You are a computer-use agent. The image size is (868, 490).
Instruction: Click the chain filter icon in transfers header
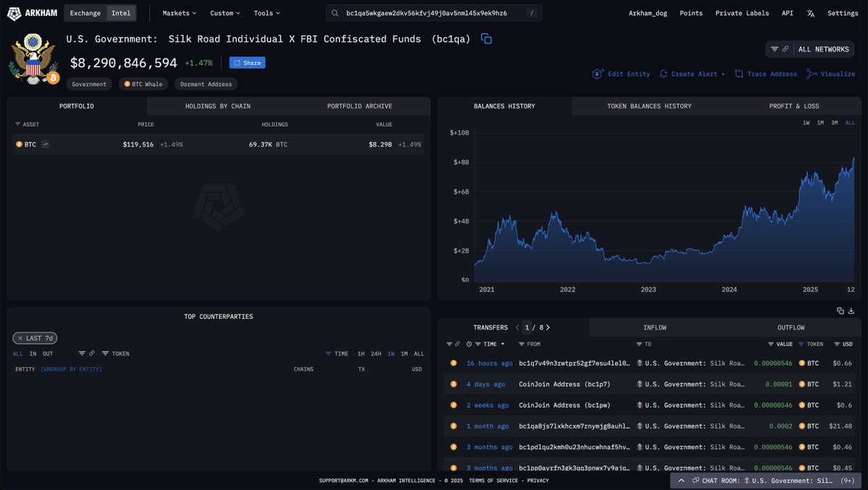pos(457,344)
